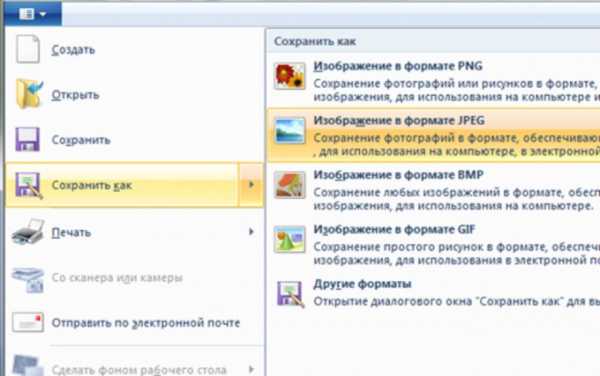Click the Другие форматы disk icon

290,294
